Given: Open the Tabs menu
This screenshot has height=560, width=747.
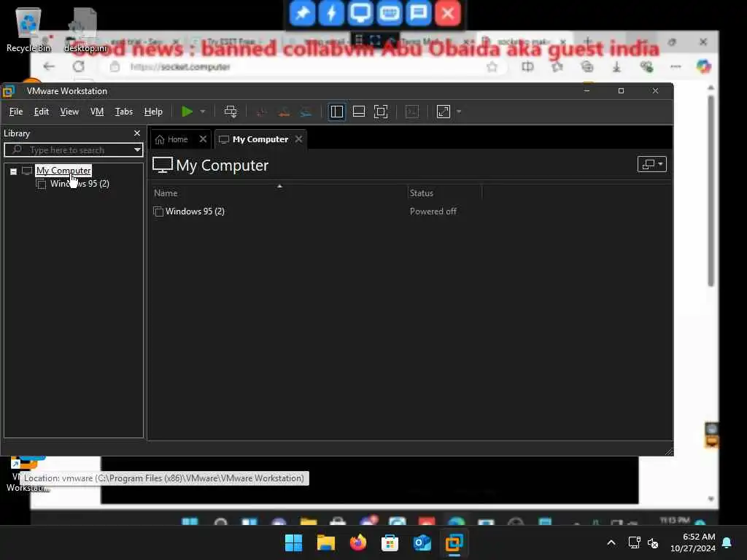Looking at the screenshot, I should [x=124, y=112].
